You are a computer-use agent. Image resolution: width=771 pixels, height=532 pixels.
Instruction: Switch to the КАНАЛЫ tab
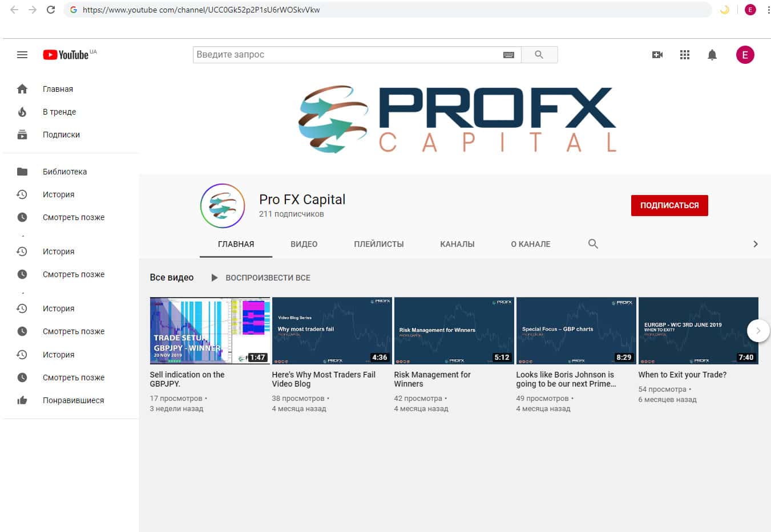[x=457, y=244]
